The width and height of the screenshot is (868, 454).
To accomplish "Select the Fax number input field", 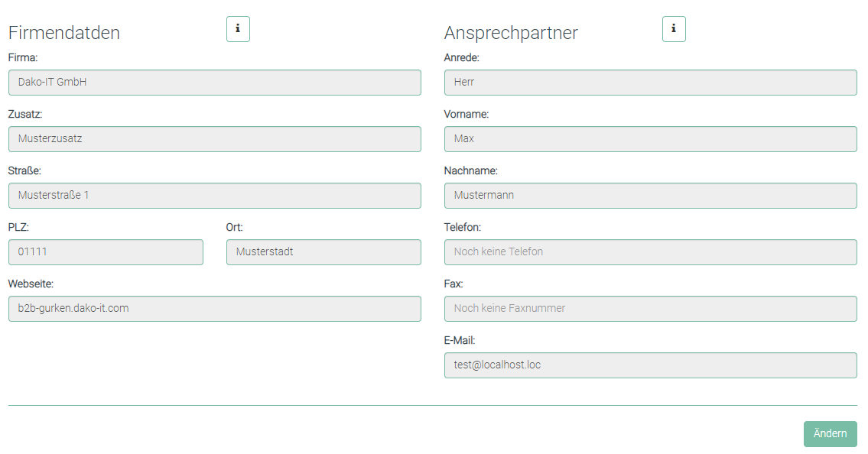I will (x=650, y=309).
